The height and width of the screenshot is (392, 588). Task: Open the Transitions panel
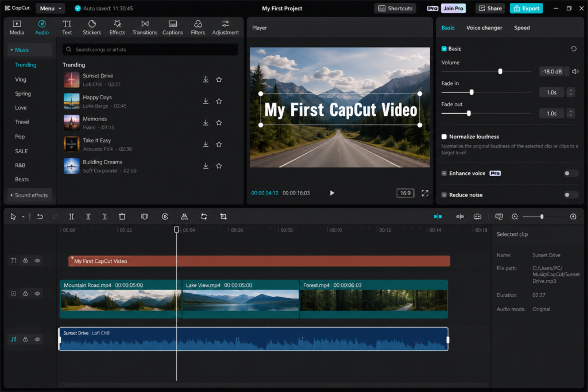[x=145, y=28]
